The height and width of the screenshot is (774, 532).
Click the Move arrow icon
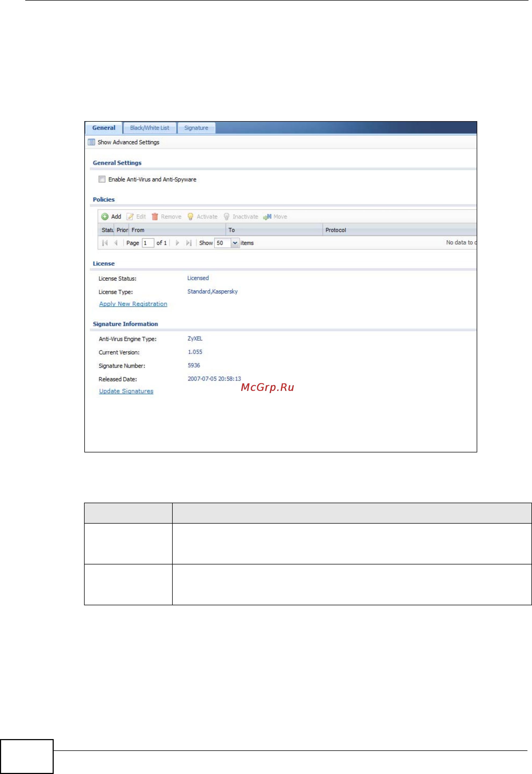267,217
